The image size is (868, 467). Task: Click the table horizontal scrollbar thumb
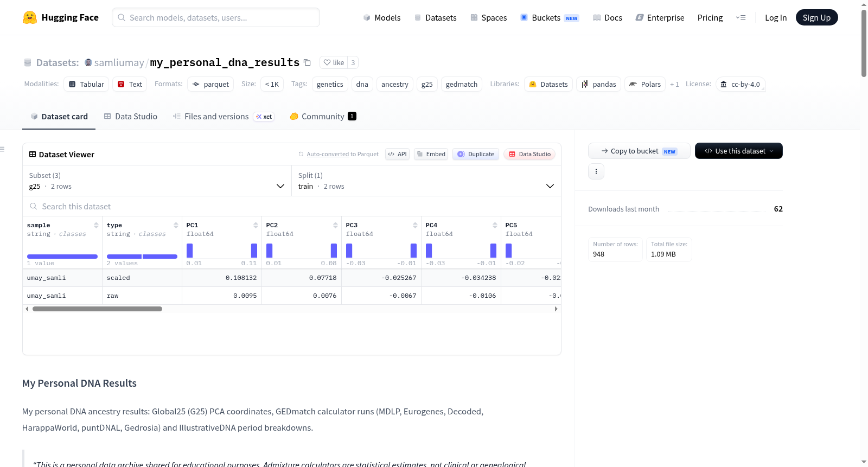[97, 309]
